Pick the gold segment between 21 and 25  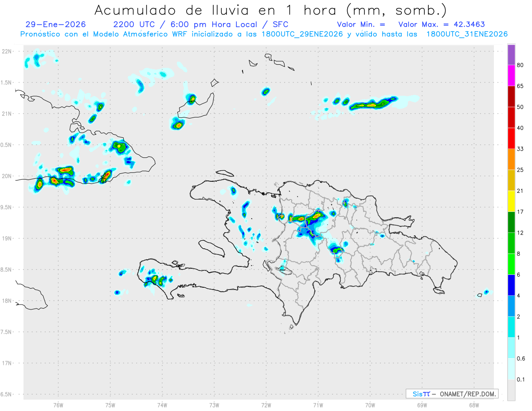click(511, 180)
